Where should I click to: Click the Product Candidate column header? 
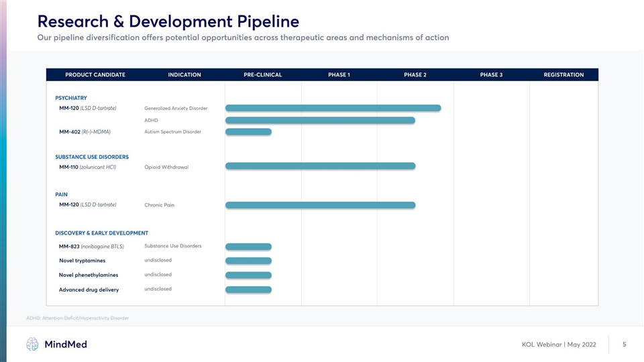pos(95,74)
